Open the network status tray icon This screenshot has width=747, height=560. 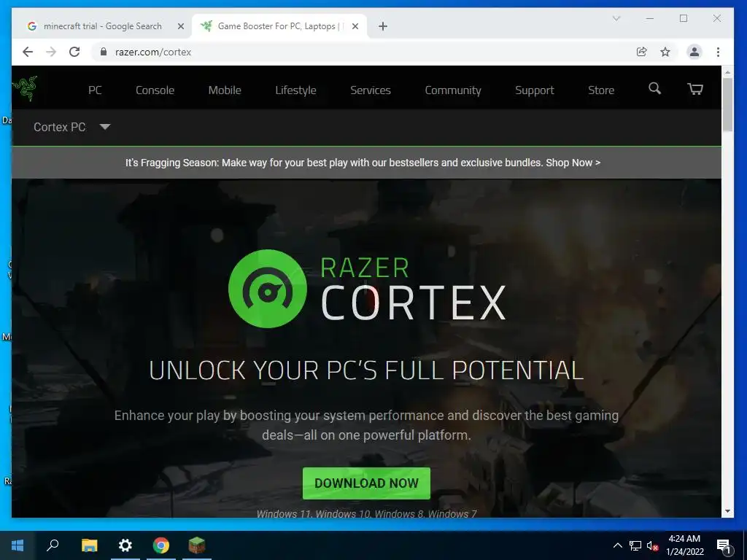point(635,545)
